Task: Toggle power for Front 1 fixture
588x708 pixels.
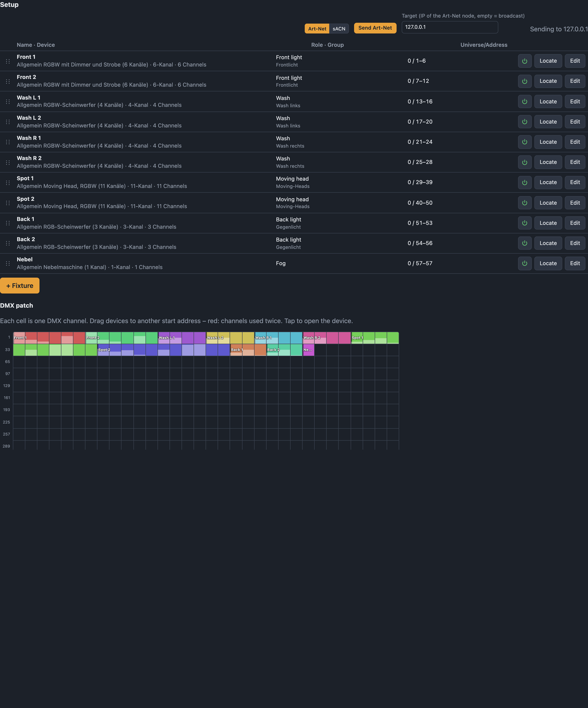Action: pos(525,61)
